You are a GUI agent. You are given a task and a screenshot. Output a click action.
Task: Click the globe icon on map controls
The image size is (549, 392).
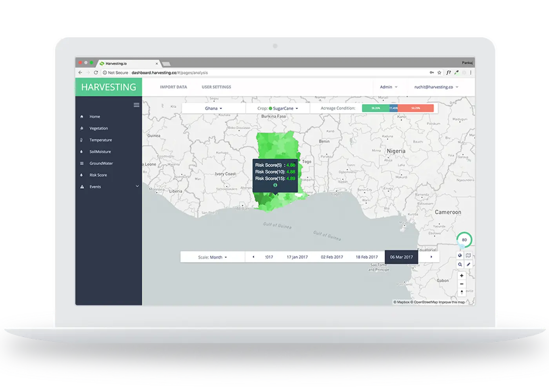(x=460, y=256)
